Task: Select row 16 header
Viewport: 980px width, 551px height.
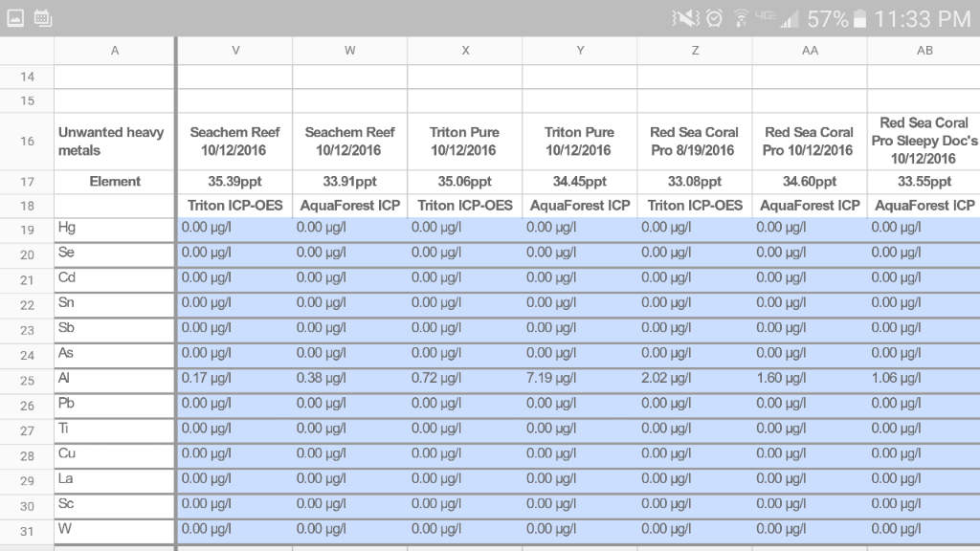Action: (27, 142)
